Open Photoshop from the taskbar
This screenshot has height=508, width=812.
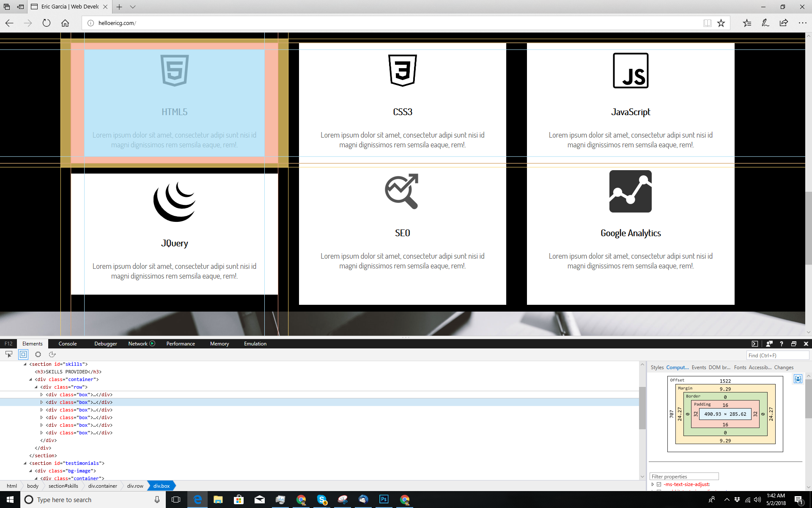click(x=384, y=500)
